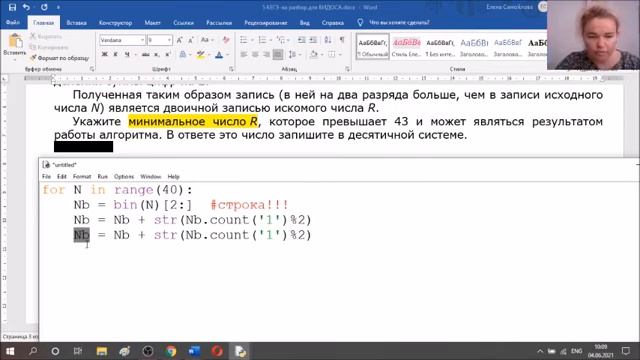Image resolution: width=640 pixels, height=360 pixels.
Task: Switch to the Ссылки ribbon tab
Action: (x=183, y=23)
